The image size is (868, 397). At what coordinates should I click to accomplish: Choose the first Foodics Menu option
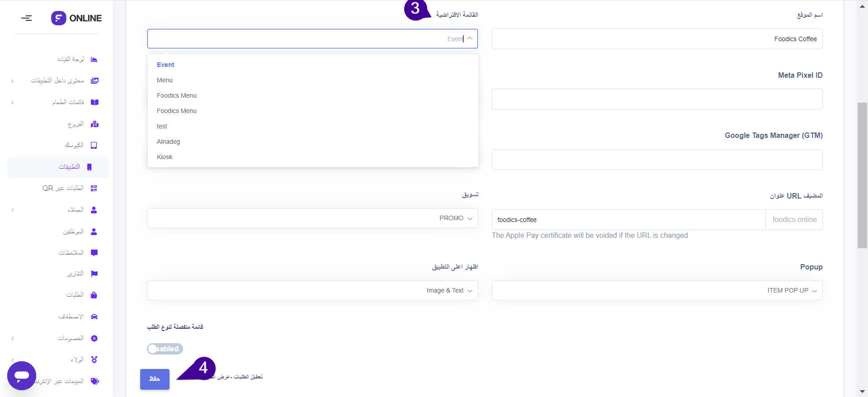313,95
